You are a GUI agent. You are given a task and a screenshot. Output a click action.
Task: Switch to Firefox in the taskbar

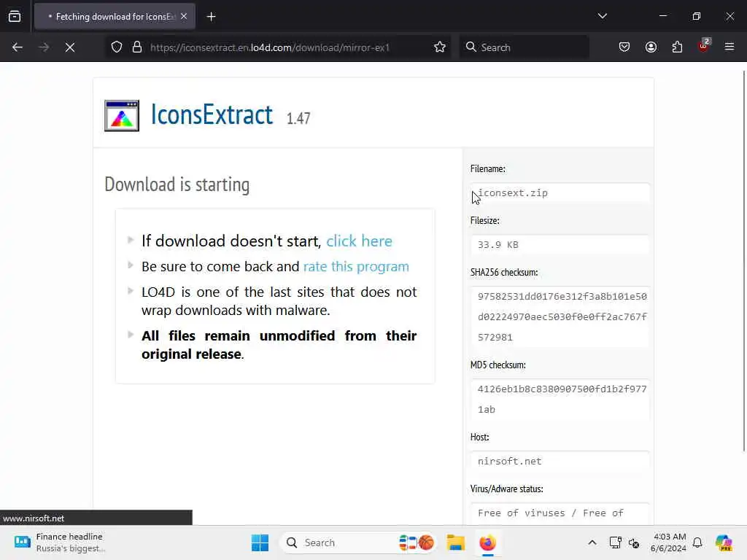tap(487, 542)
